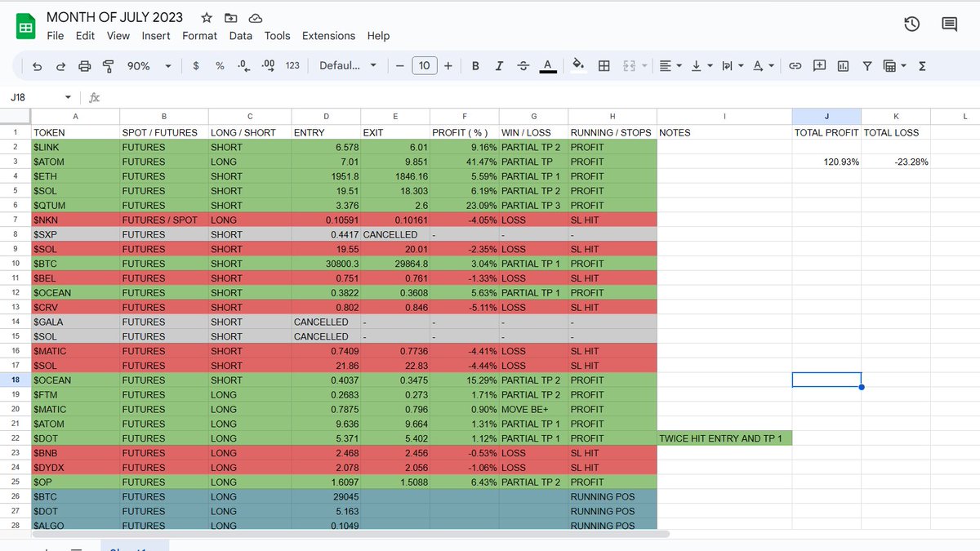Open the font Default dropdown

coord(349,66)
